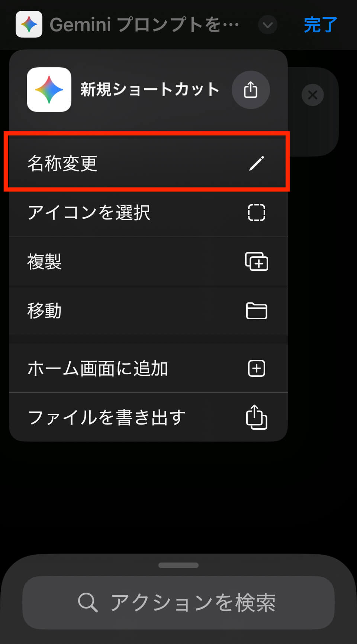357x644 pixels.
Task: Open the Gemini プロンプトを… title dropdown
Action: click(x=144, y=25)
